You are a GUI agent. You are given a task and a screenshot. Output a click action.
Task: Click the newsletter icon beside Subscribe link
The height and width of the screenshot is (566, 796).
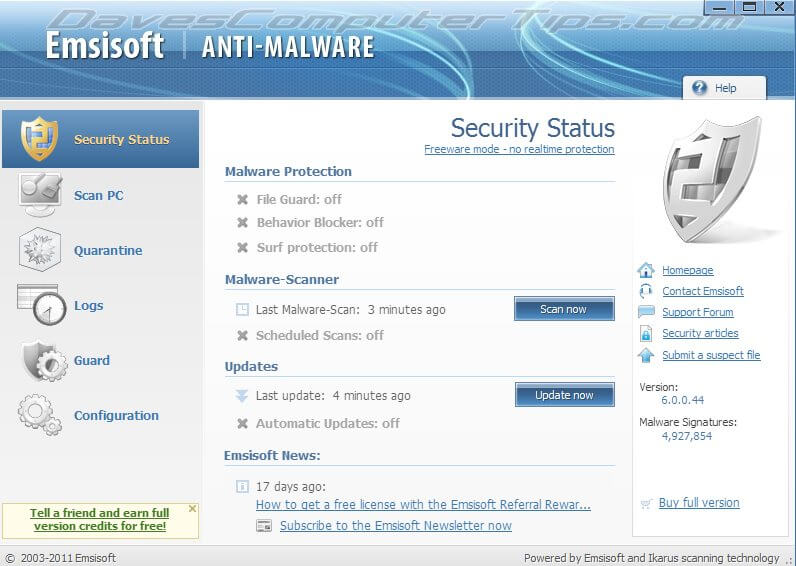(x=264, y=525)
